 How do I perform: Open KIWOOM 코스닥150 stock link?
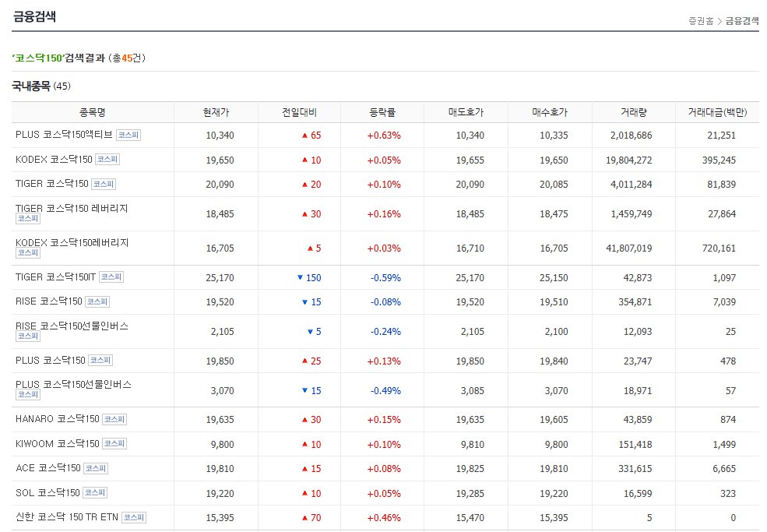(x=57, y=443)
